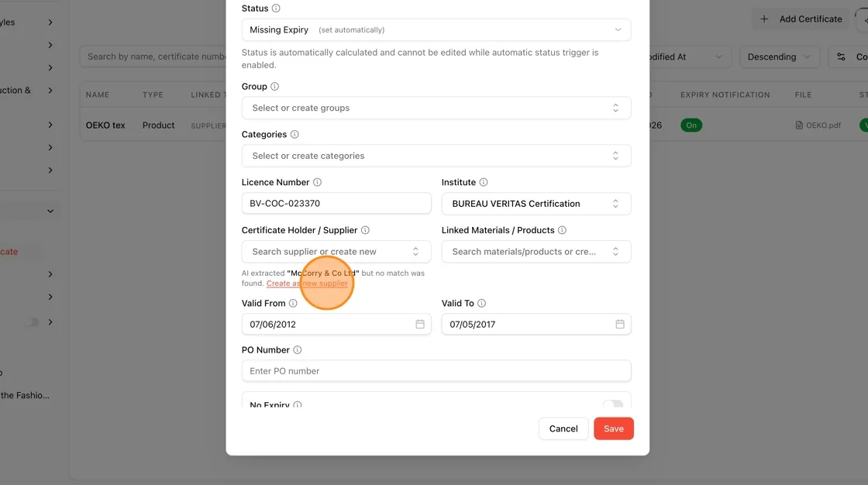Open the Select or create groups dropdown
The height and width of the screenshot is (485, 868).
436,108
